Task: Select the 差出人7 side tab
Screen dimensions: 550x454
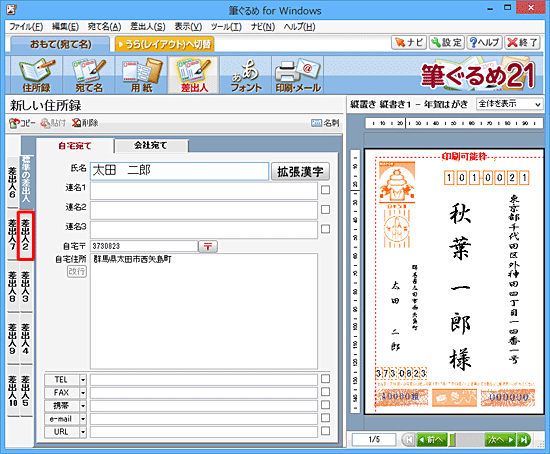Action: [12, 235]
